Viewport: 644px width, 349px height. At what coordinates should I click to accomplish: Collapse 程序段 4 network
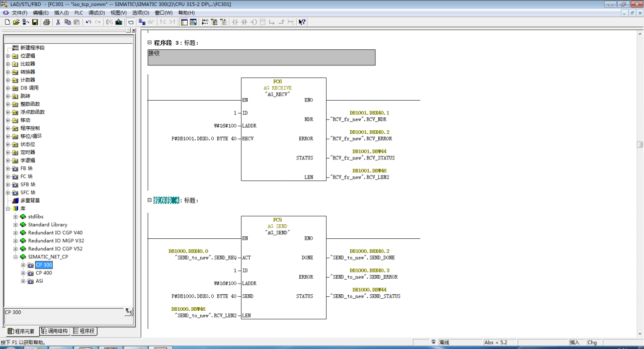coord(149,200)
